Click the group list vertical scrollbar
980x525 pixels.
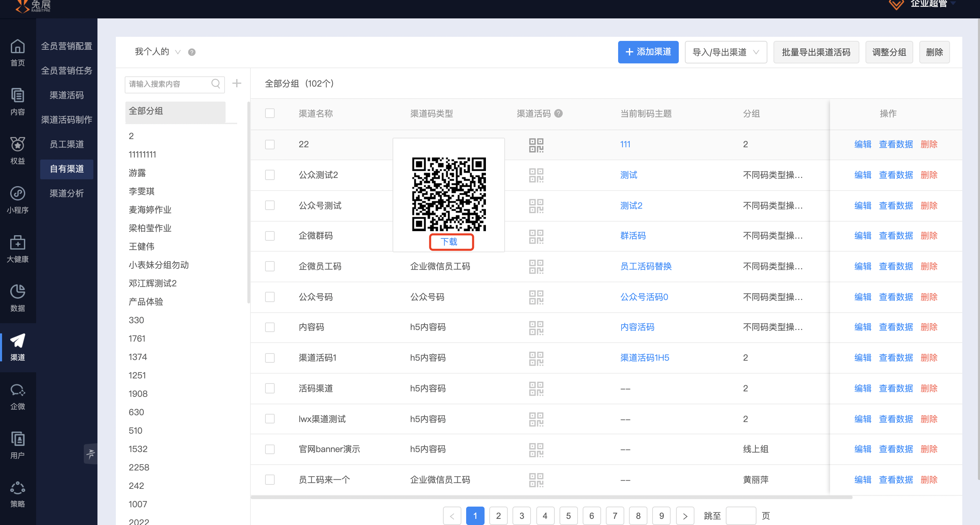pos(248,202)
